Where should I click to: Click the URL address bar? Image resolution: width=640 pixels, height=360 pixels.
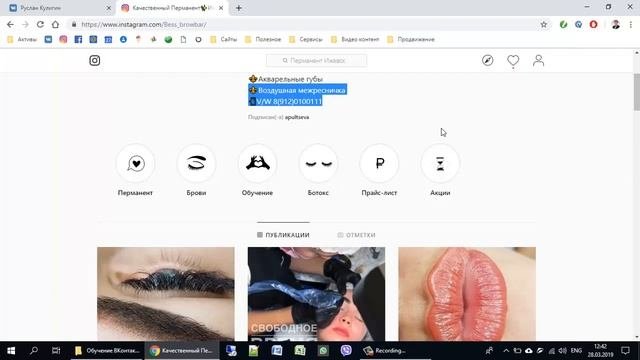click(x=306, y=24)
